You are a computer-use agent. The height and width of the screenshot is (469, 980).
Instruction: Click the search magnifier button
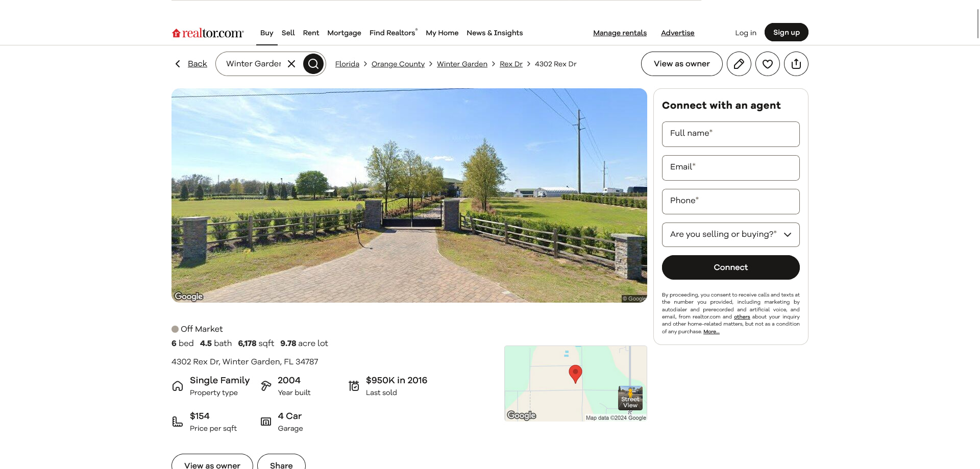pos(313,64)
